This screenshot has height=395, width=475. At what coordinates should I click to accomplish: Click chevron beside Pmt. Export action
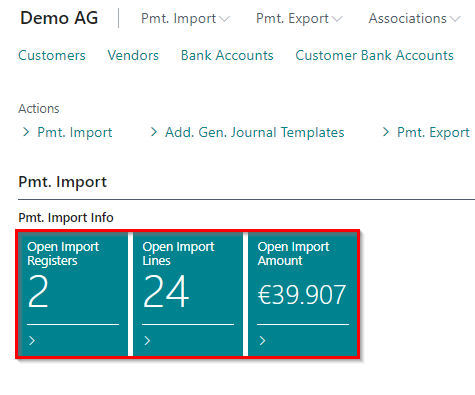(x=386, y=132)
